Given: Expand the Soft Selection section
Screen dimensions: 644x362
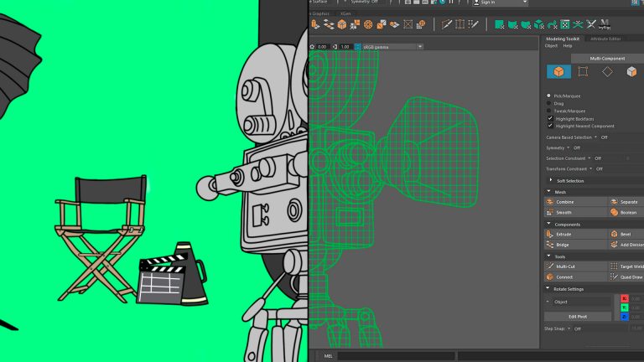Looking at the screenshot, I should coord(551,180).
